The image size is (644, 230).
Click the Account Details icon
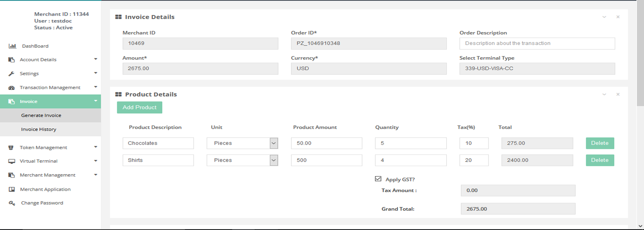coord(11,60)
